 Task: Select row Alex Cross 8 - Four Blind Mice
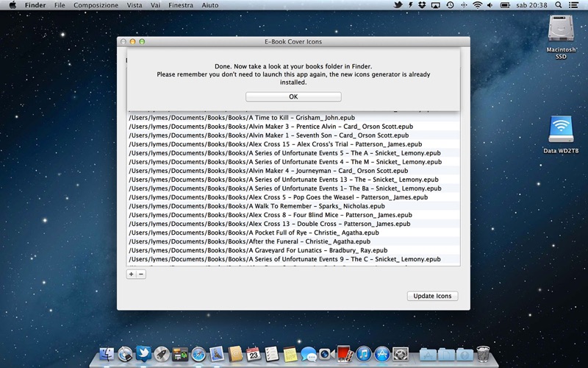point(293,215)
